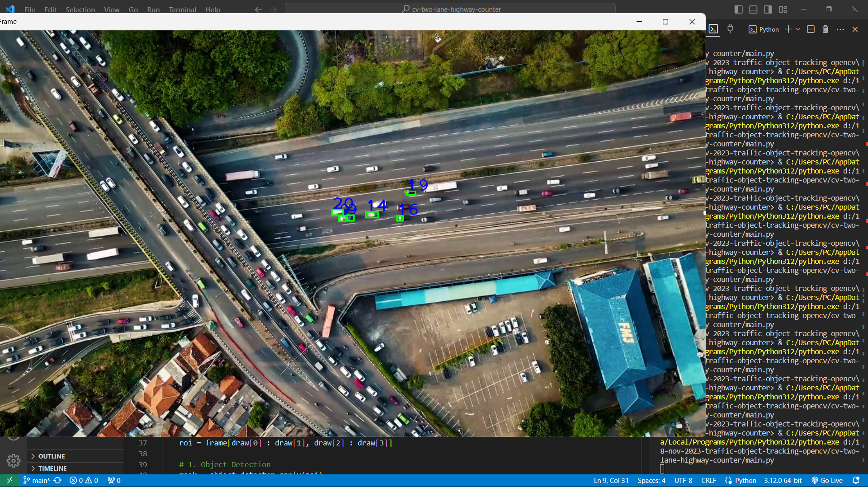
Task: Click the cv-two-lane-highway-counter search box
Action: [x=450, y=9]
